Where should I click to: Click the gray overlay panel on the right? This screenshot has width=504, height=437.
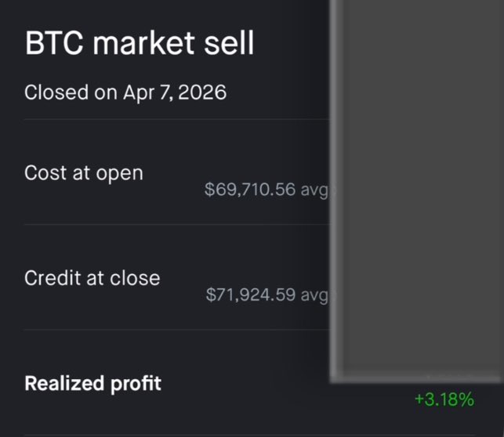(416, 188)
